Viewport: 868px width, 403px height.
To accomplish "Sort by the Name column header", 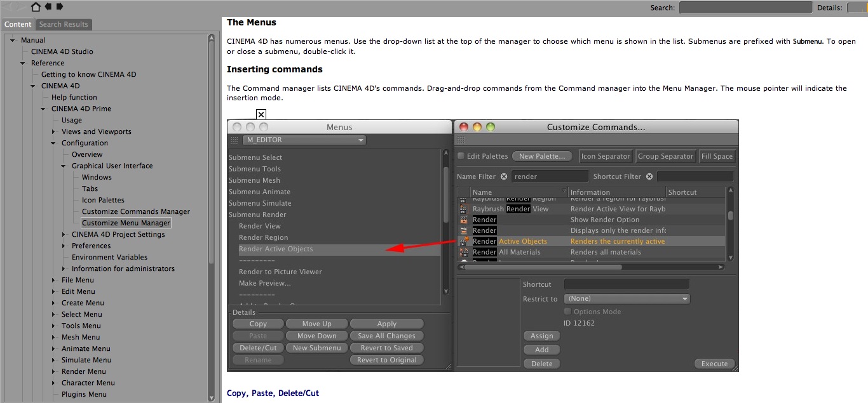I will [x=519, y=192].
